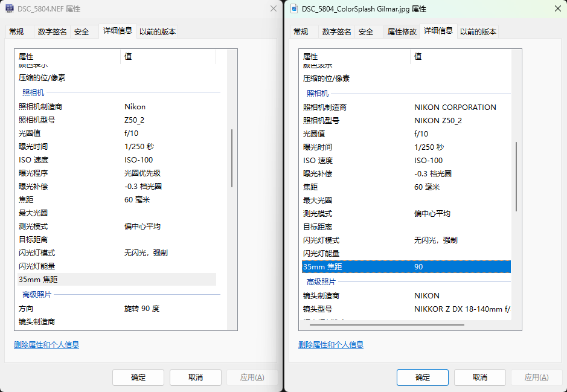Select 测光模式 row in NEF window
The image size is (567, 392).
(117, 227)
